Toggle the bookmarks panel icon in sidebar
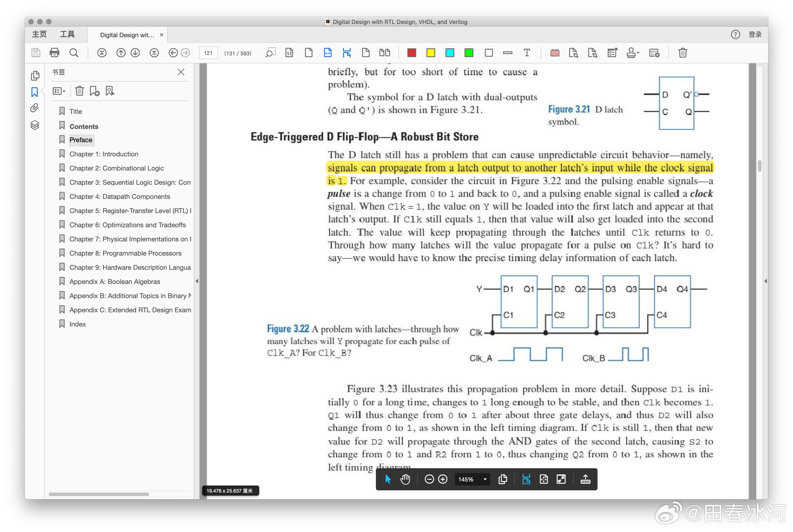The height and width of the screenshot is (532, 793). [35, 92]
